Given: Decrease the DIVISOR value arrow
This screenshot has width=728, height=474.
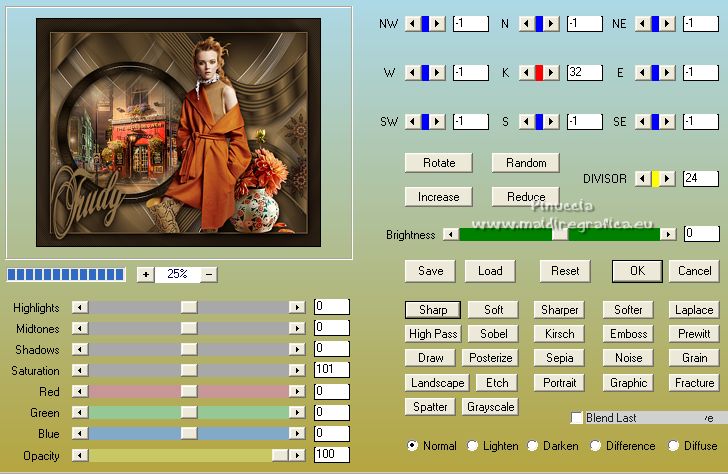Looking at the screenshot, I should 643,178.
